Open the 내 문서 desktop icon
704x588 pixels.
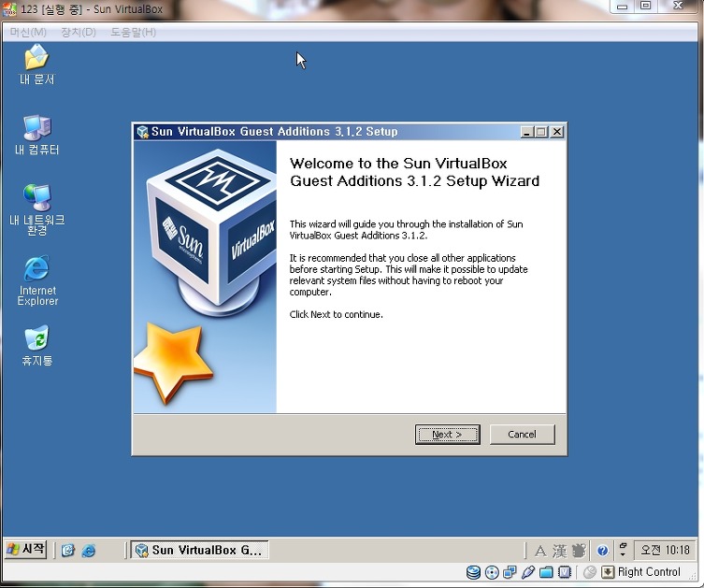click(36, 65)
